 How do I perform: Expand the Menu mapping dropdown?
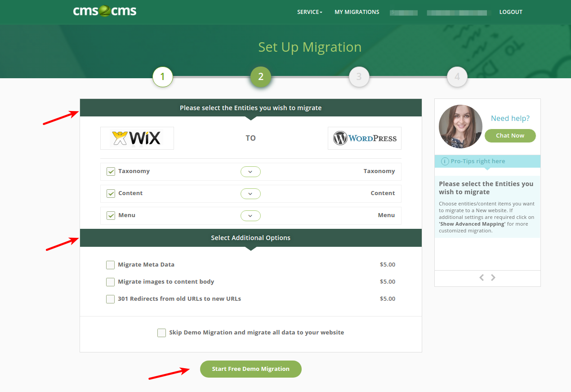coord(250,215)
